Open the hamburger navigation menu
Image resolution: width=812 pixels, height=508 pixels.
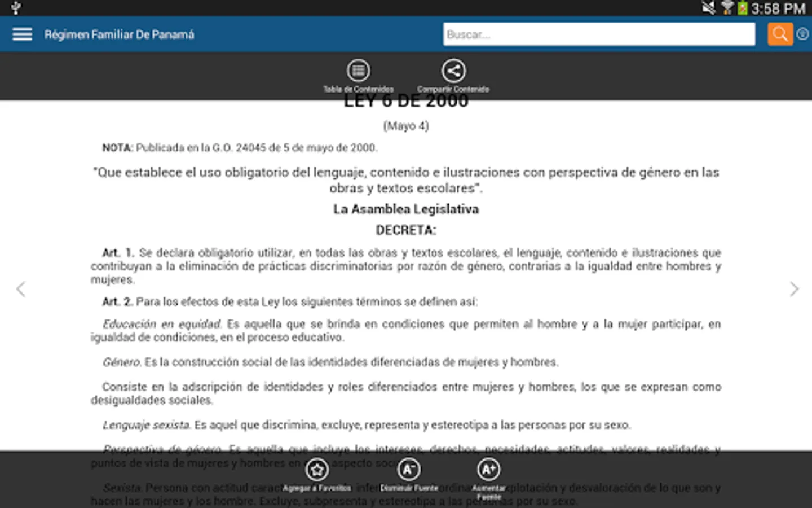tap(23, 34)
